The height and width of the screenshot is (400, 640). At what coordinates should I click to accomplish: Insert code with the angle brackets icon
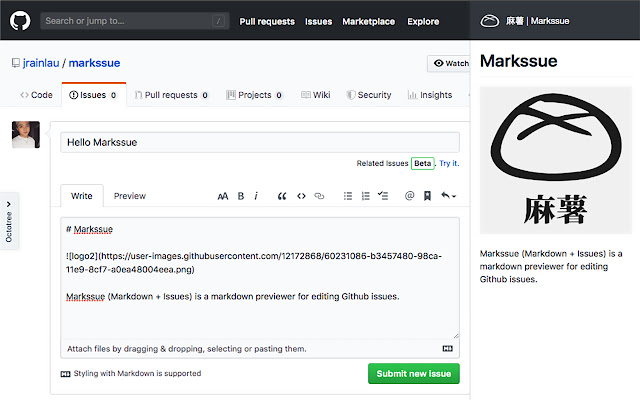pos(301,196)
